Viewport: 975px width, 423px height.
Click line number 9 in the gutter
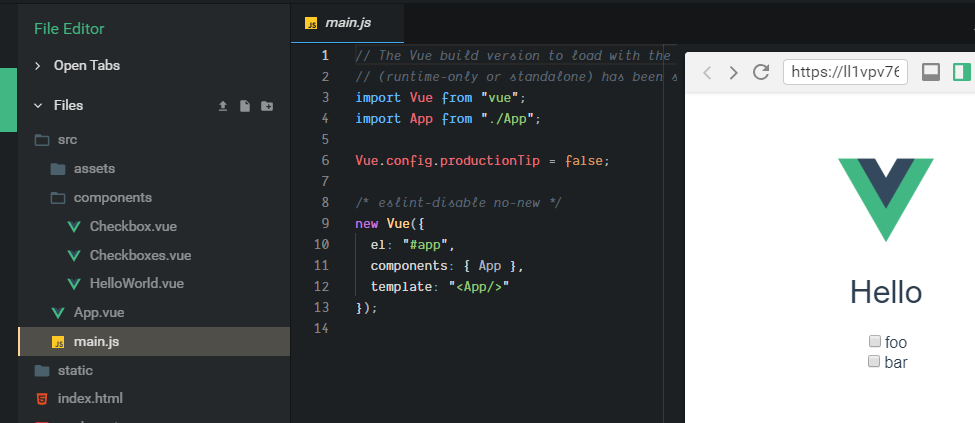click(x=325, y=223)
